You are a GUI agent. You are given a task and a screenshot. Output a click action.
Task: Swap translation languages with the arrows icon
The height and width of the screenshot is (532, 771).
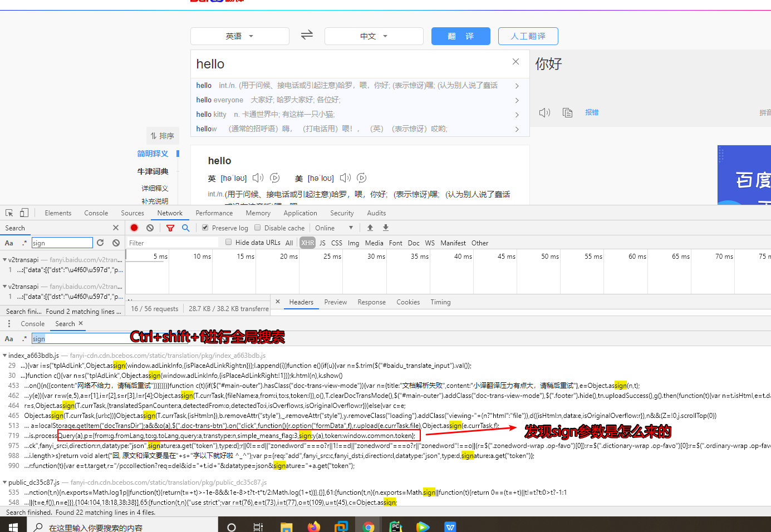tap(307, 35)
